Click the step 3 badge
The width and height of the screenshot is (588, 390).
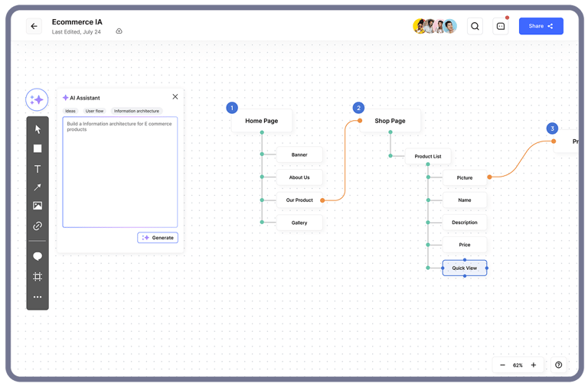[x=552, y=128]
